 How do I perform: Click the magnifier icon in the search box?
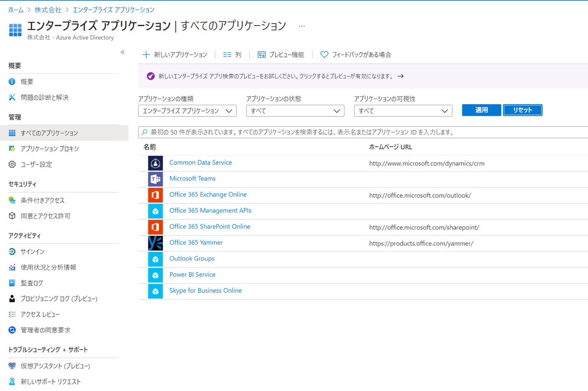[145, 132]
